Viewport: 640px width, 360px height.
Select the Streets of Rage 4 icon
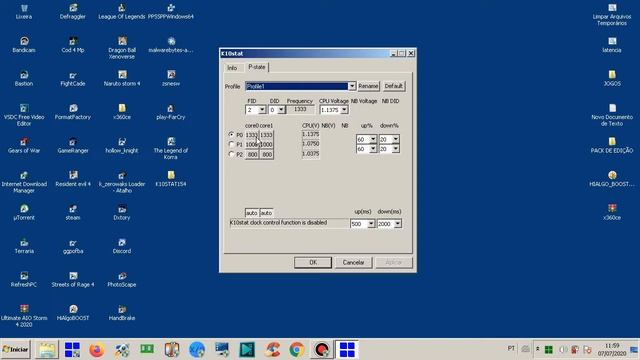[73, 279]
